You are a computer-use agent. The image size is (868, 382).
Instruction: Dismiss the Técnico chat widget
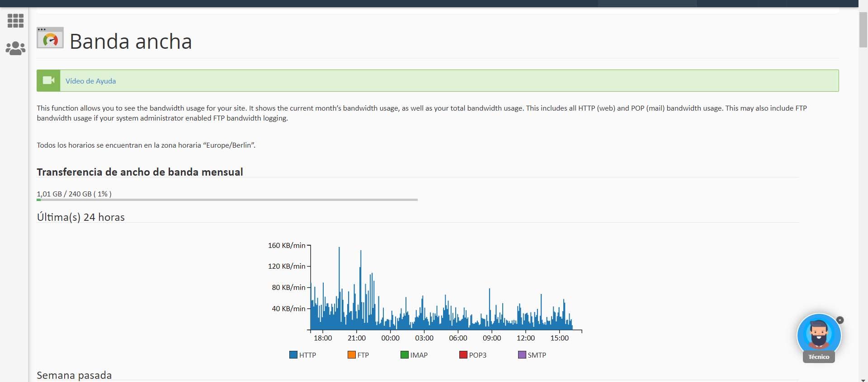pos(840,320)
